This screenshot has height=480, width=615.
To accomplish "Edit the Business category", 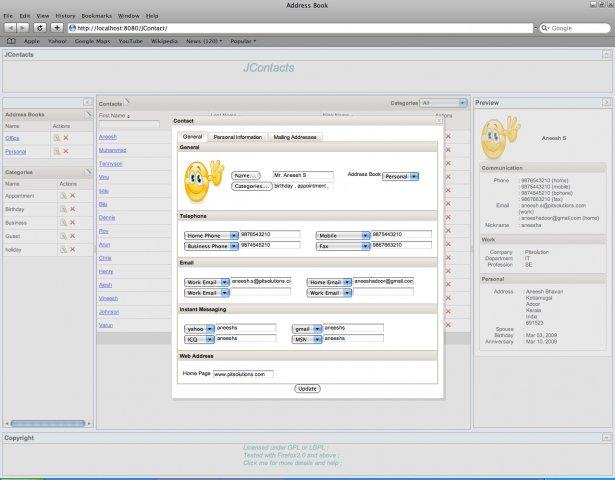I will point(63,222).
